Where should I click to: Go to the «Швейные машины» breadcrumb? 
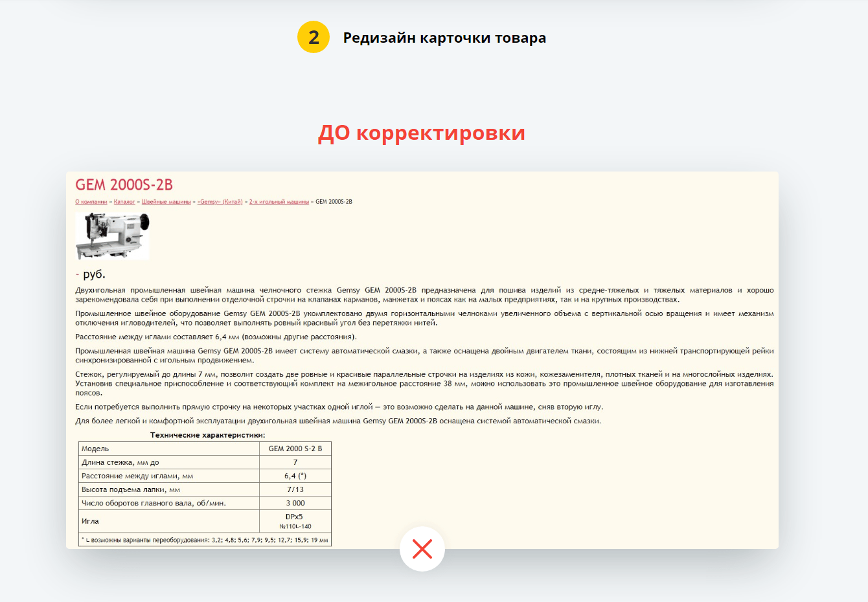tap(166, 202)
